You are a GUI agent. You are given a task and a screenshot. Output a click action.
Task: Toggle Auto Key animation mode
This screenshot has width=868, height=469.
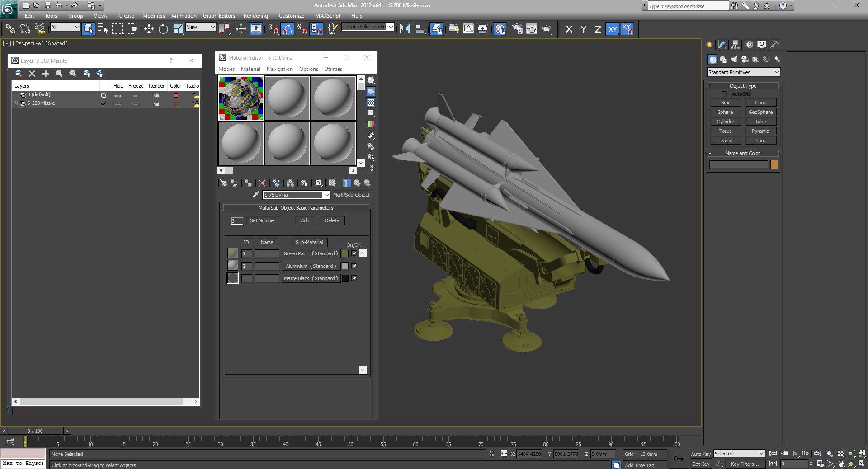click(701, 454)
